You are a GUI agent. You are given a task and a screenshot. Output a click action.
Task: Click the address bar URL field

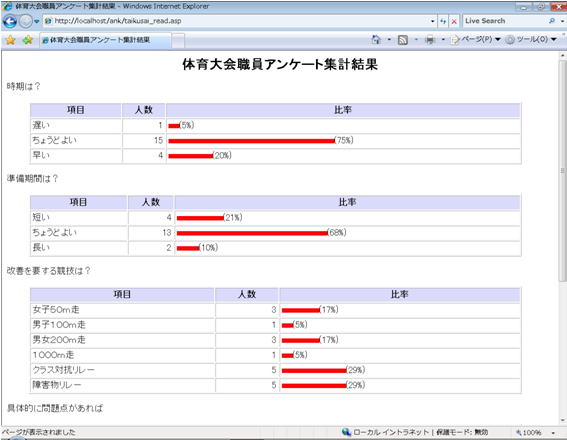tap(235, 21)
